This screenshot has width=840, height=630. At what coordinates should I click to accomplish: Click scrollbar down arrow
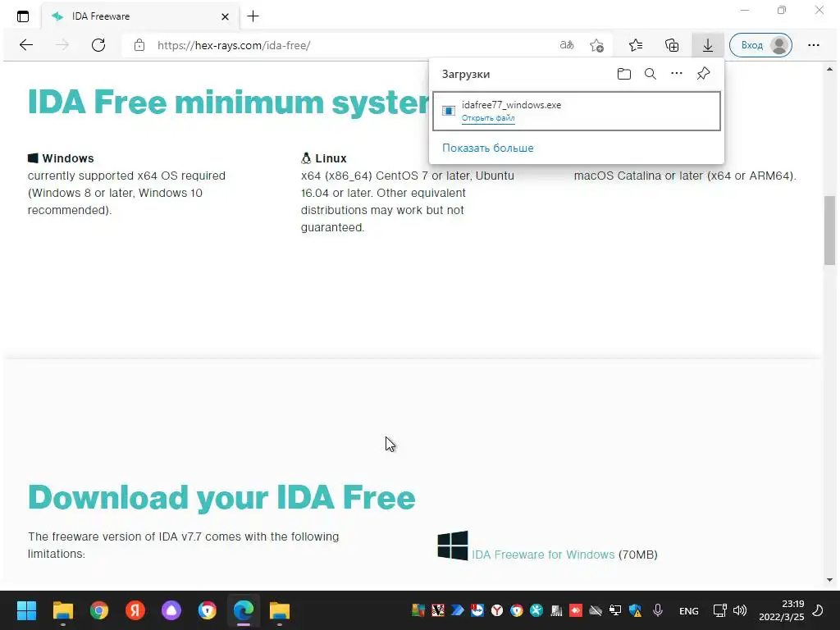click(829, 580)
